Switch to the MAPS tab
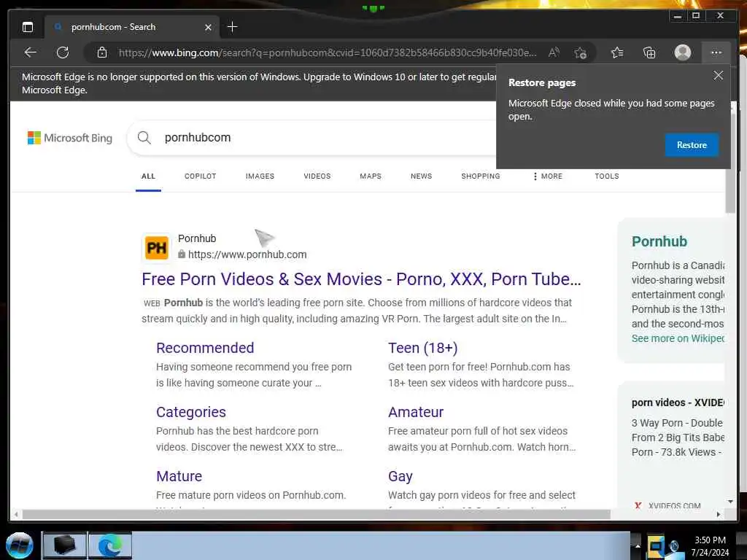 pyautogui.click(x=370, y=176)
